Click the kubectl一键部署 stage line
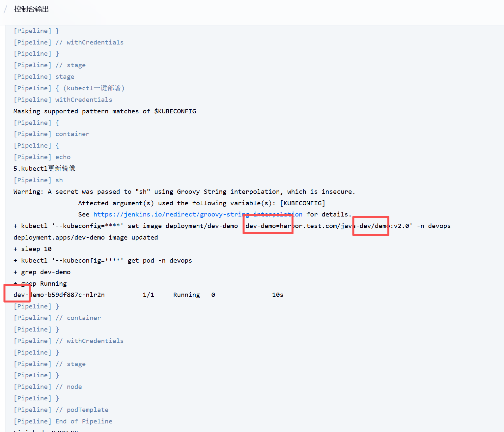Image resolution: width=504 pixels, height=432 pixels. (69, 88)
